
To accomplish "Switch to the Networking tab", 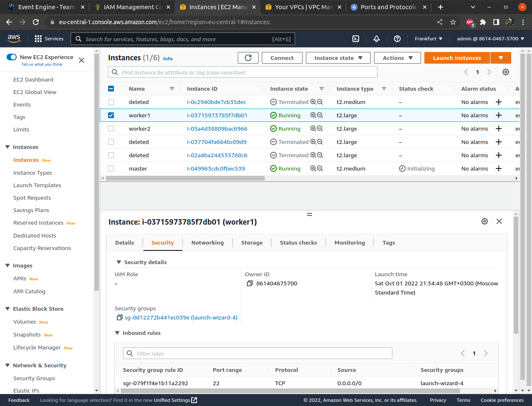I will [207, 243].
